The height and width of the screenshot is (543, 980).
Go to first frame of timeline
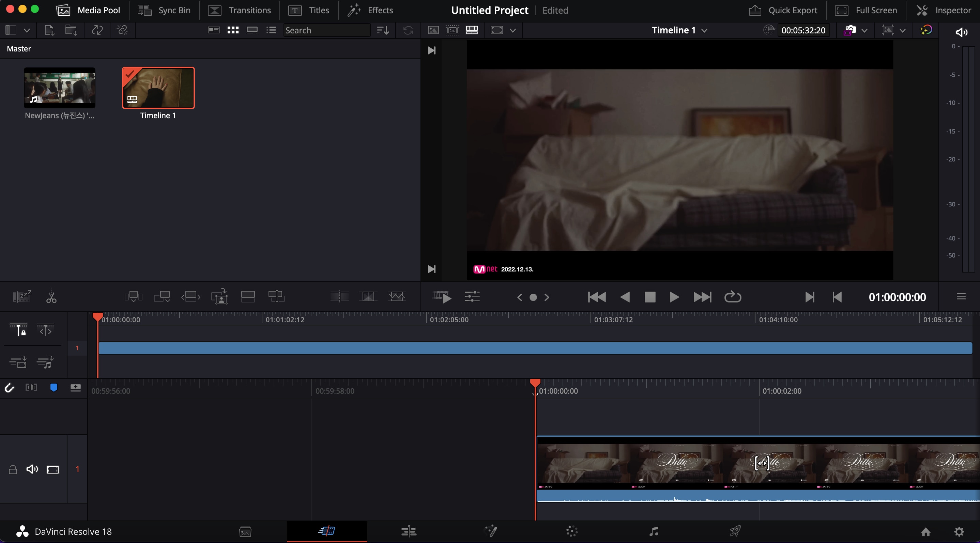597,297
